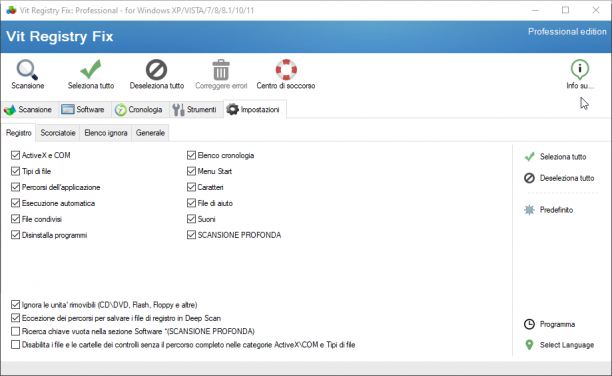This screenshot has width=612, height=376.
Task: Open the Programma scheduler link
Action: click(557, 324)
